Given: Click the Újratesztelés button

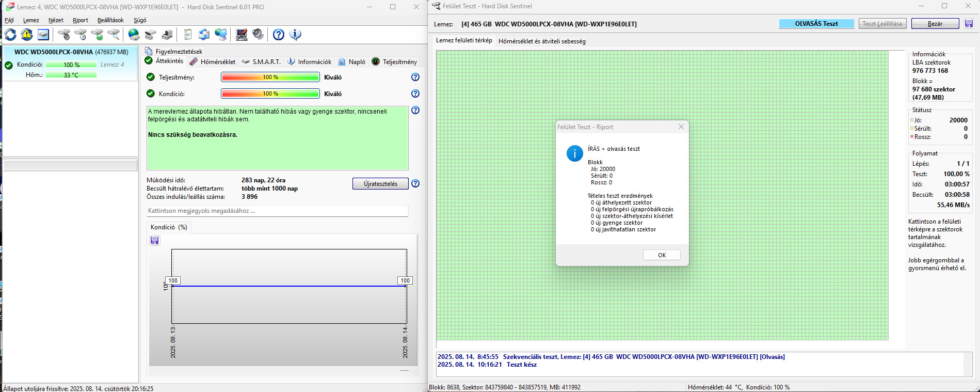Looking at the screenshot, I should (x=380, y=184).
